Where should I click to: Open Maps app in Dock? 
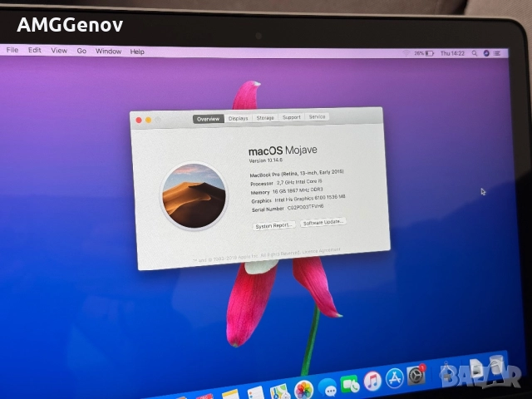point(280,392)
